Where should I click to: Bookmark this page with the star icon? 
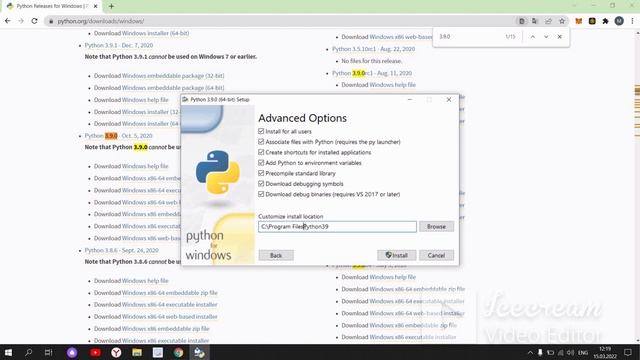click(x=562, y=21)
